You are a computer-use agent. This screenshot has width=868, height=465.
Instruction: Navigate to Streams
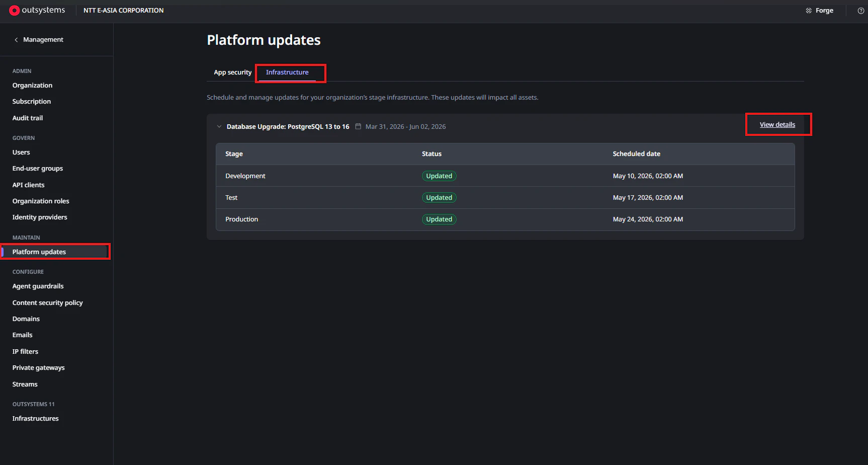coord(25,384)
